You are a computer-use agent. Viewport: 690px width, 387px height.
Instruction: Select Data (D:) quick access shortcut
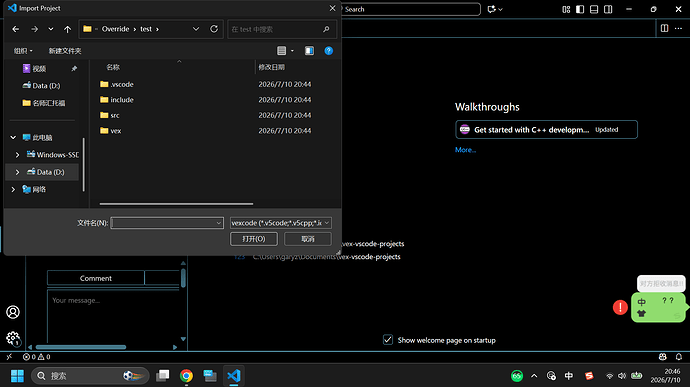46,85
